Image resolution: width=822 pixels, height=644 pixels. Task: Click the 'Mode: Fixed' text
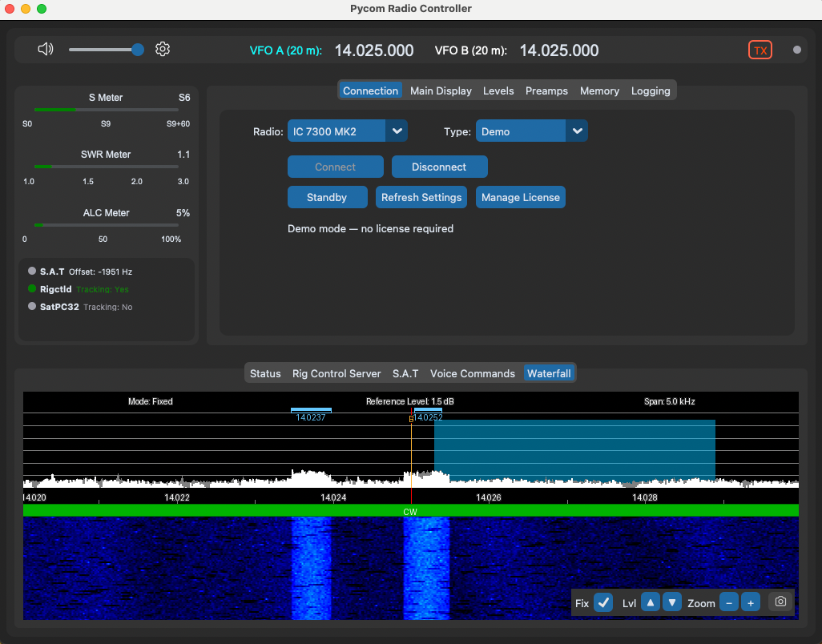coord(151,401)
